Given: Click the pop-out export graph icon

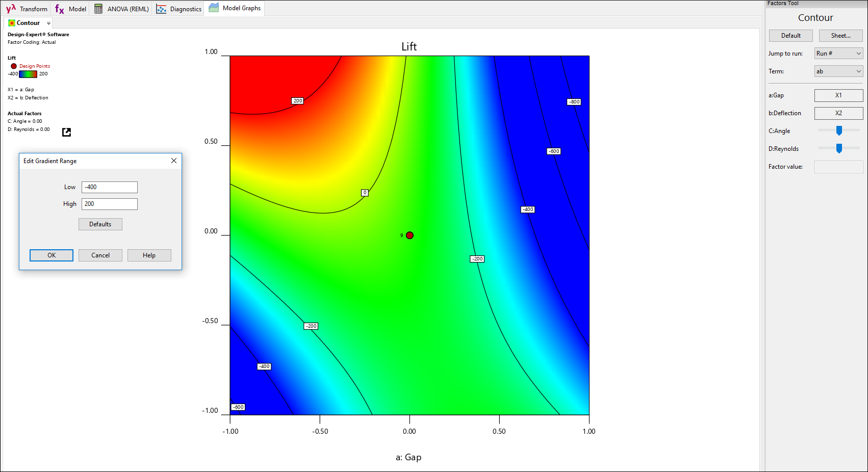Looking at the screenshot, I should pos(66,132).
